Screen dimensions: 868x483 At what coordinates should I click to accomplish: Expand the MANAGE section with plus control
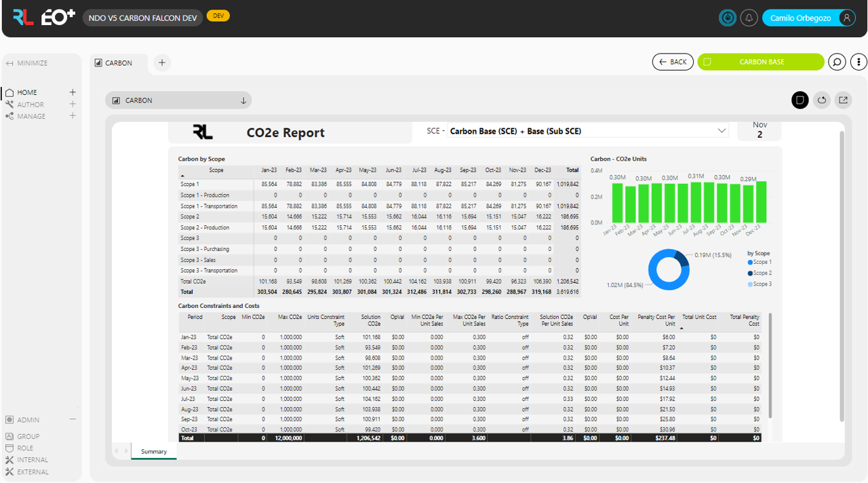(x=71, y=116)
